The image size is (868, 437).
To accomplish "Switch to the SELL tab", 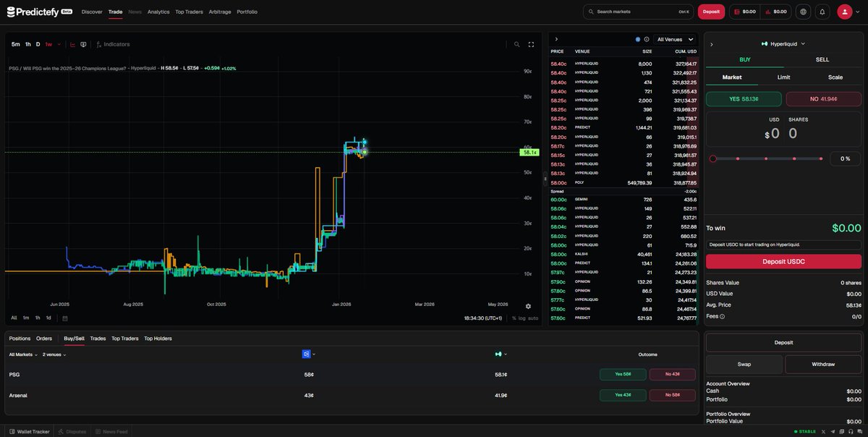I will [x=822, y=59].
